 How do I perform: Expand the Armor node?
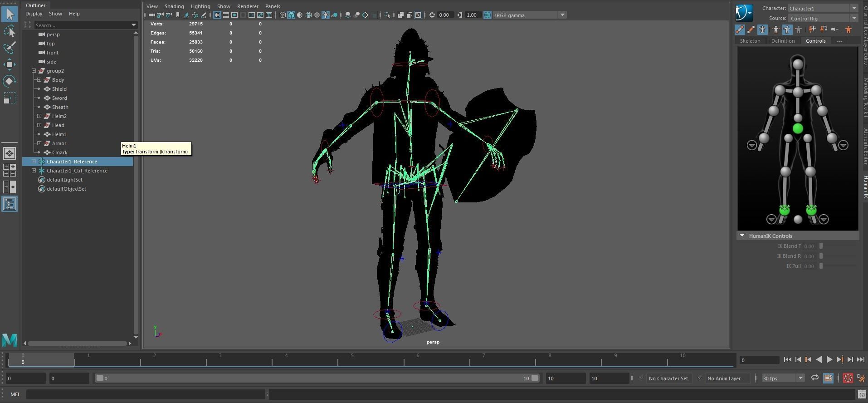pyautogui.click(x=39, y=143)
